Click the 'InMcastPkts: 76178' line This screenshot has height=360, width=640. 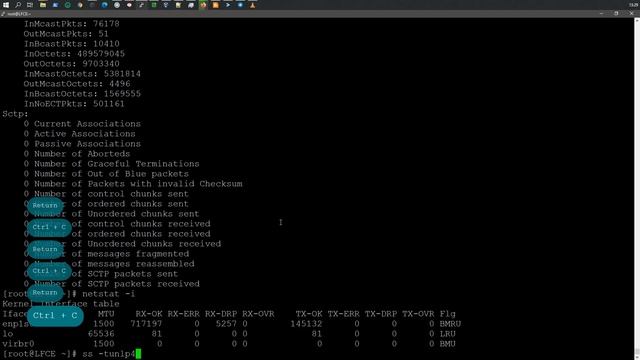tap(71, 24)
